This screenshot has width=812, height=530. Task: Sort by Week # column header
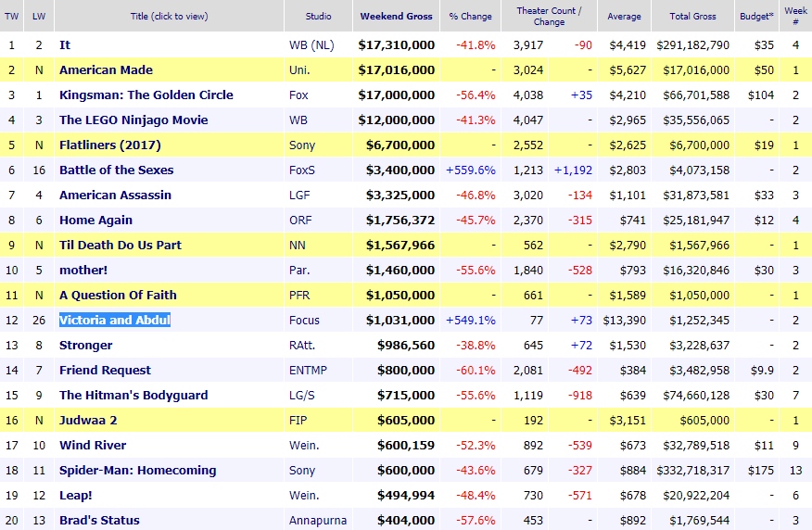click(x=795, y=16)
